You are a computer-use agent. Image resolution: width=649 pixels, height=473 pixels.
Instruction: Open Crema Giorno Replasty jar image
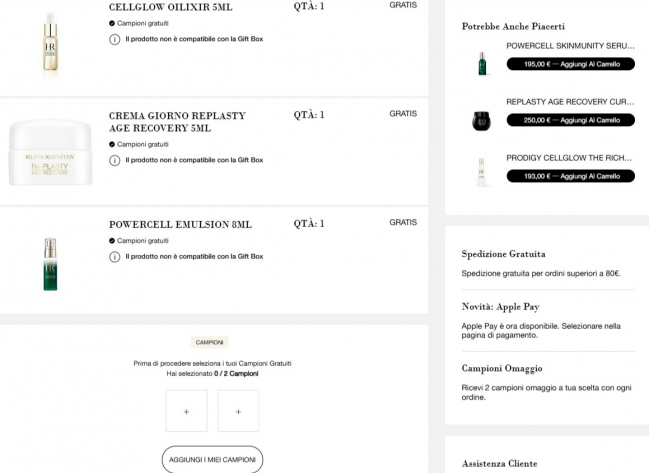click(50, 152)
